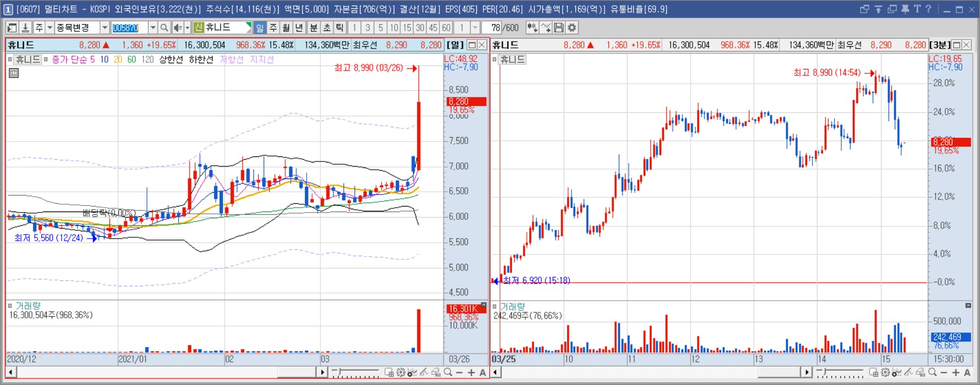Viewport: 980px width, 385px height.
Task: Click left scroll arrow of daily chart
Action: pos(10,373)
